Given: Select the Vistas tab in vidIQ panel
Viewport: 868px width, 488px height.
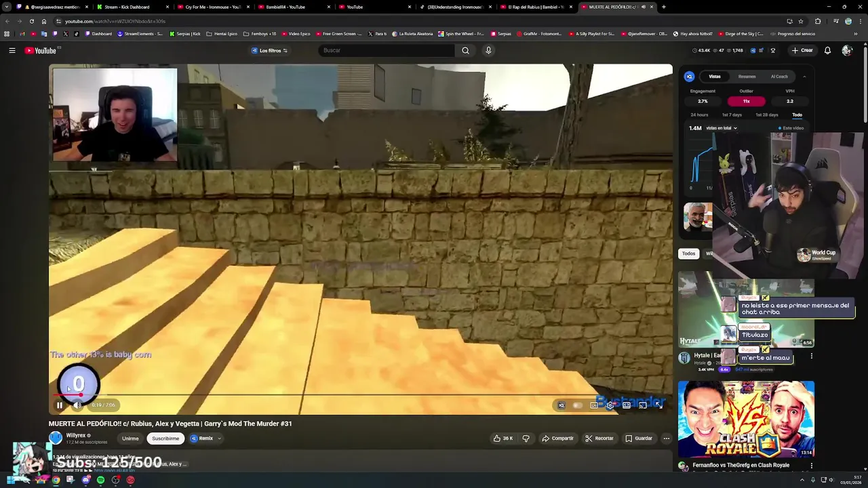Looking at the screenshot, I should pyautogui.click(x=715, y=77).
